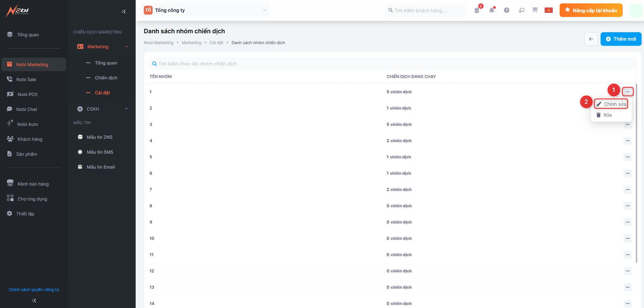Click the Nobi logo

tap(17, 11)
